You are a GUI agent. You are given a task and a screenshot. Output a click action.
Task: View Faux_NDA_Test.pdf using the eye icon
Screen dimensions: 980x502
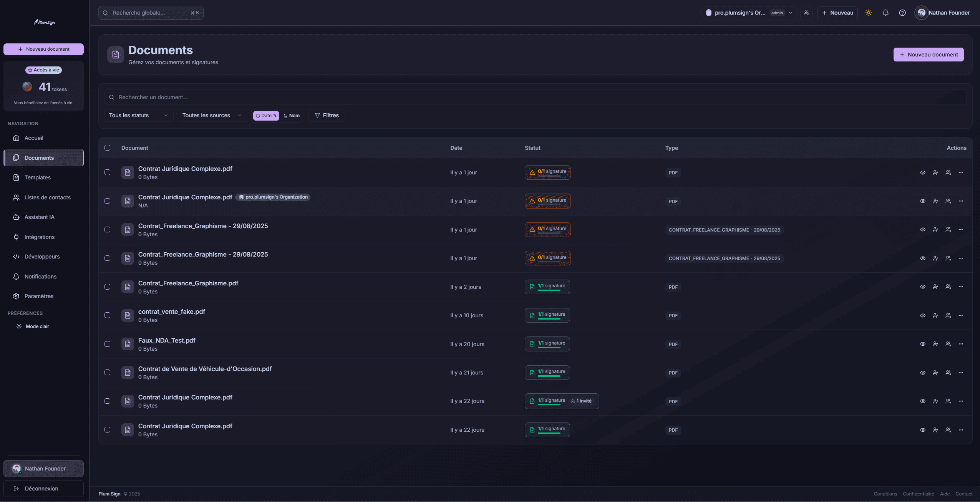click(923, 344)
